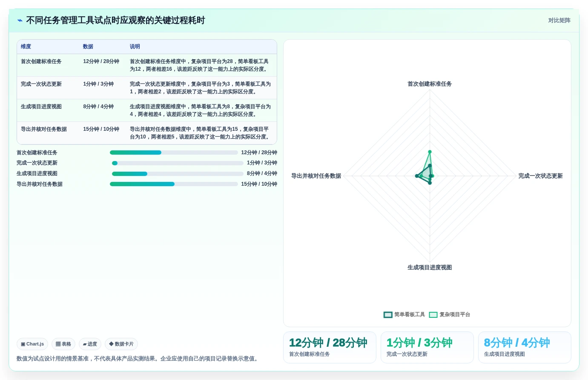Select table cell 首次创建标准任务
Viewport: 588px width, 380px height.
[41, 61]
